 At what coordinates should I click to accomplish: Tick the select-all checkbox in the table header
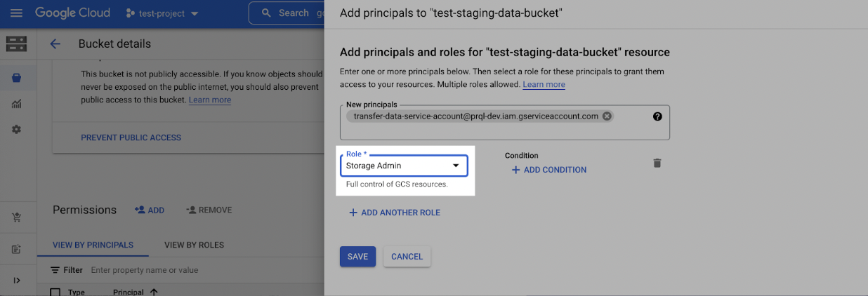click(55, 292)
